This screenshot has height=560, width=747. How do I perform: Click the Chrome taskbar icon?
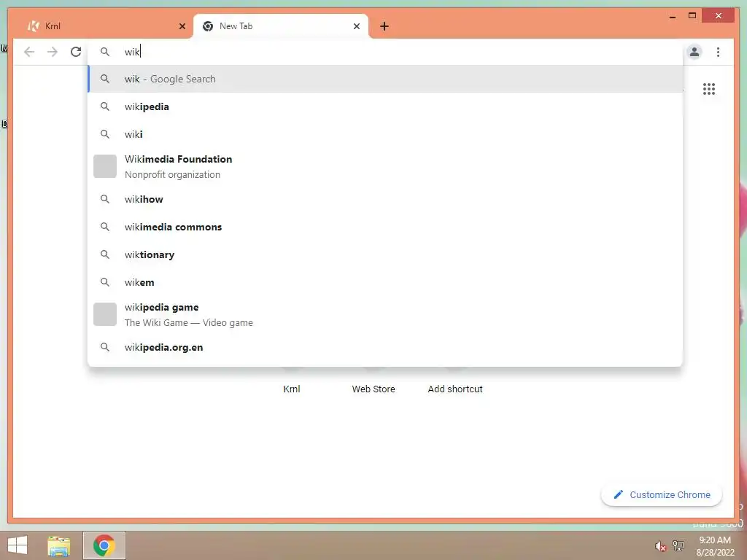pyautogui.click(x=104, y=545)
